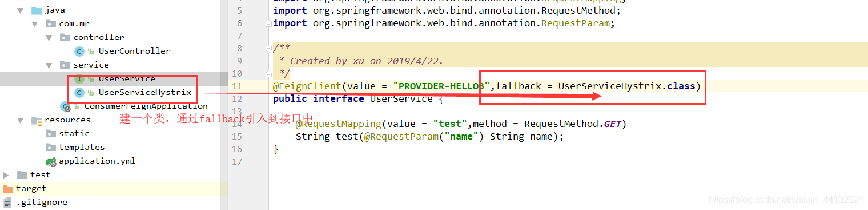Select the com.mr package
The width and height of the screenshot is (868, 210).
[74, 23]
